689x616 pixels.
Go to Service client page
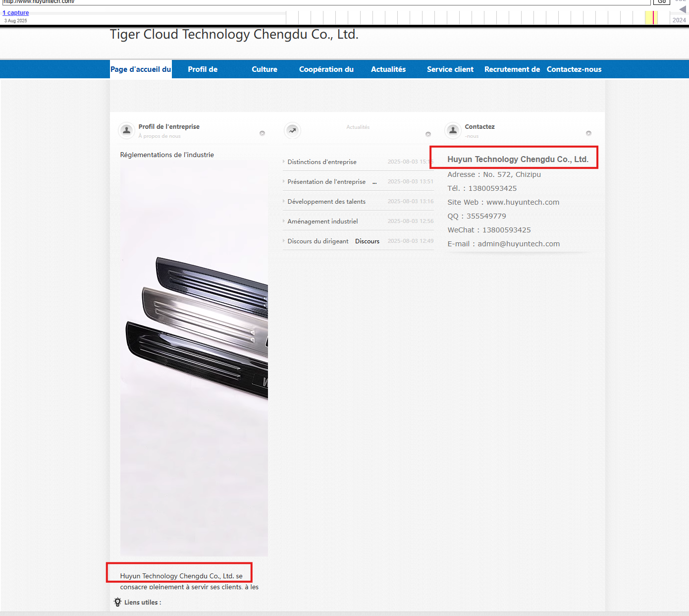coord(450,69)
